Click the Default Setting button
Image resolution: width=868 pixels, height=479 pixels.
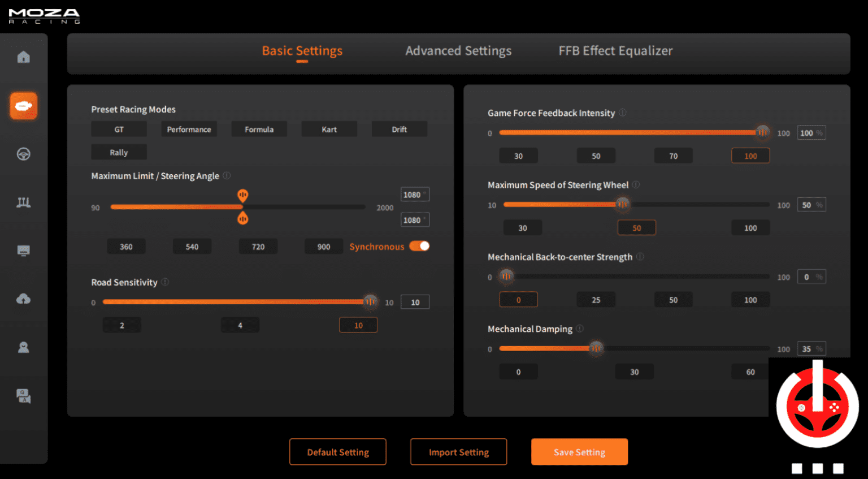(338, 452)
